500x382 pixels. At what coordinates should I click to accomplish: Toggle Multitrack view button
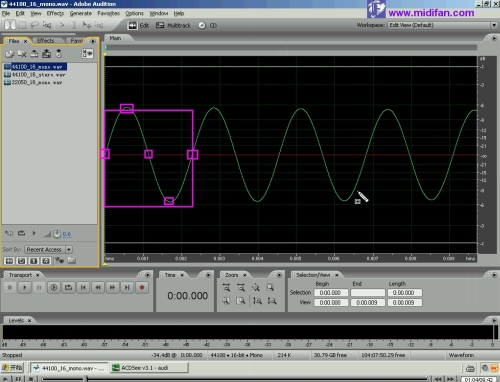173,25
